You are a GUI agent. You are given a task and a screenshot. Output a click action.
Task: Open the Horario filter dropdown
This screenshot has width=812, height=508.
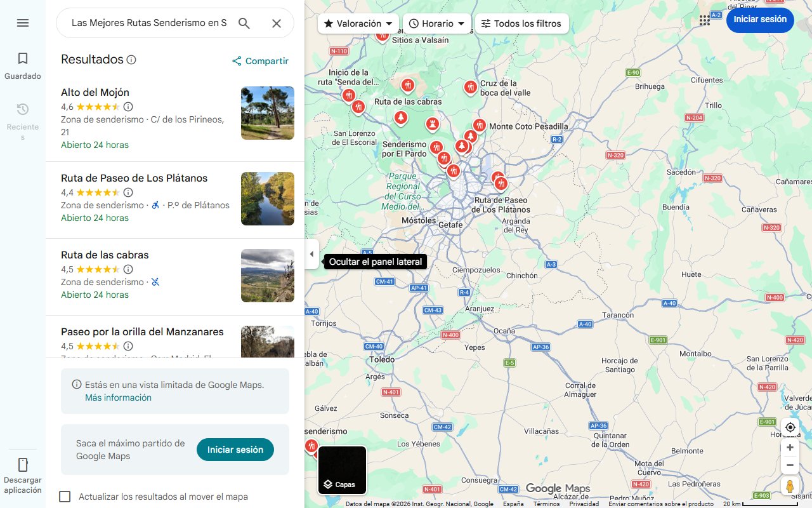436,23
